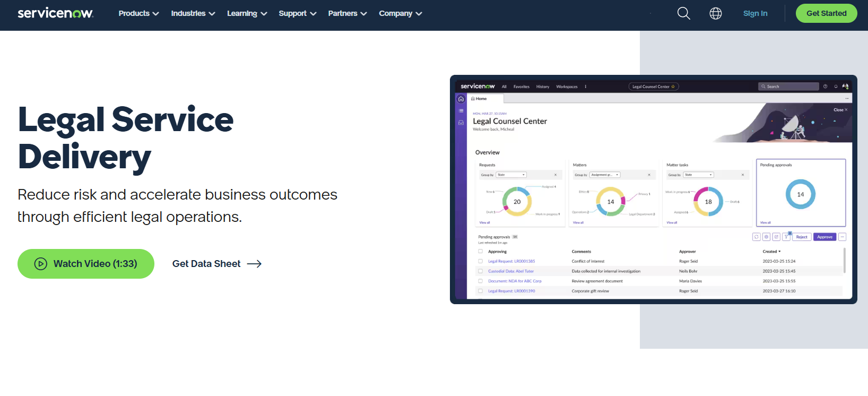Expand the Products menu
Screen dimensions: 868x396
point(138,13)
